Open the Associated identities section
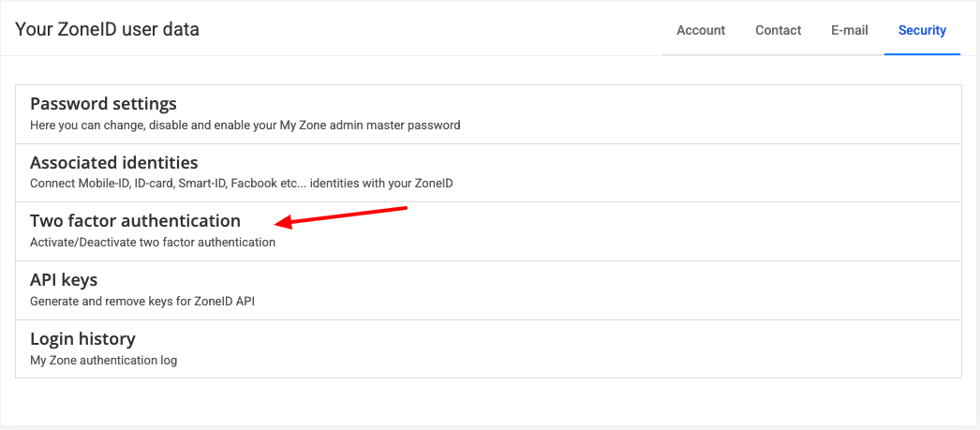Image resolution: width=980 pixels, height=430 pixels. pos(113,162)
